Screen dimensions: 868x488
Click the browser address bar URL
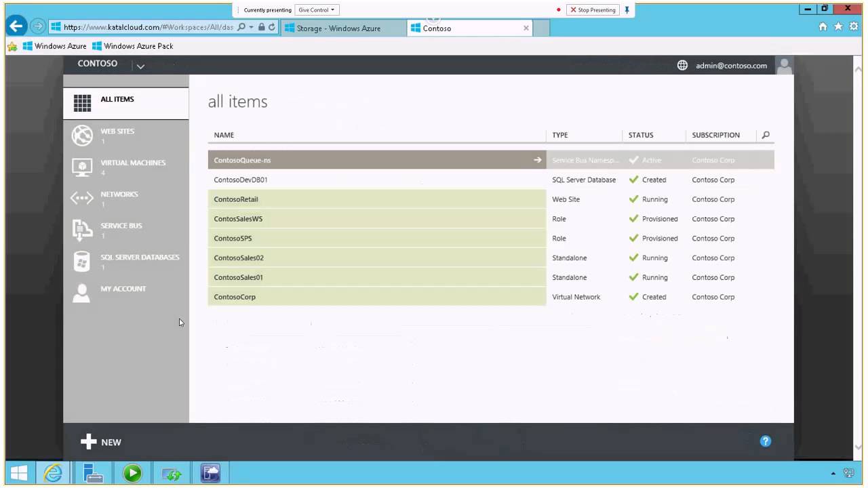148,27
